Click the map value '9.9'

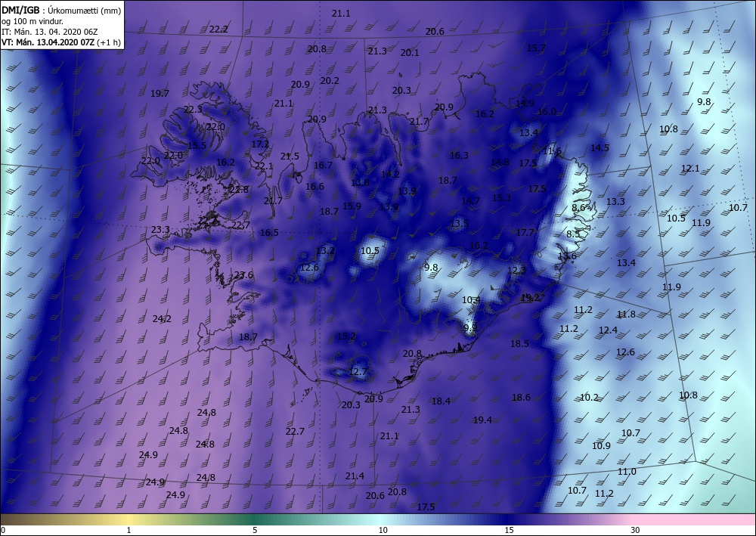click(470, 328)
